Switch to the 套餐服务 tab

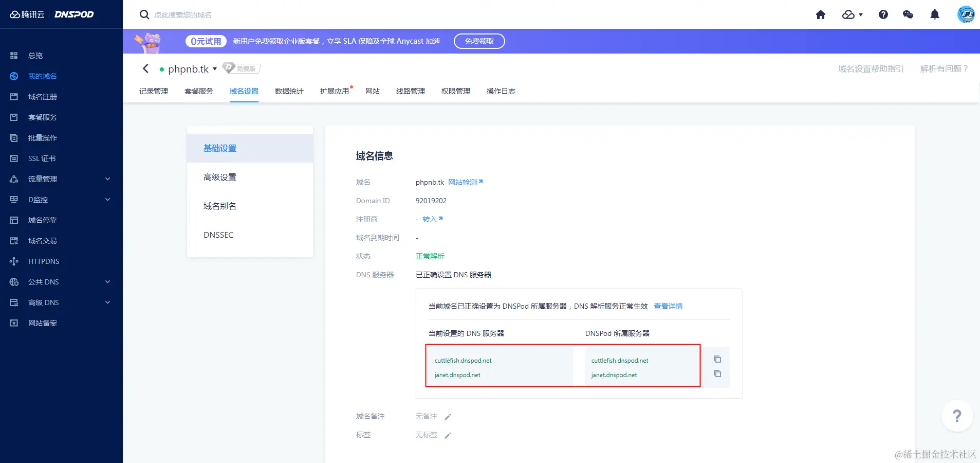[x=199, y=91]
